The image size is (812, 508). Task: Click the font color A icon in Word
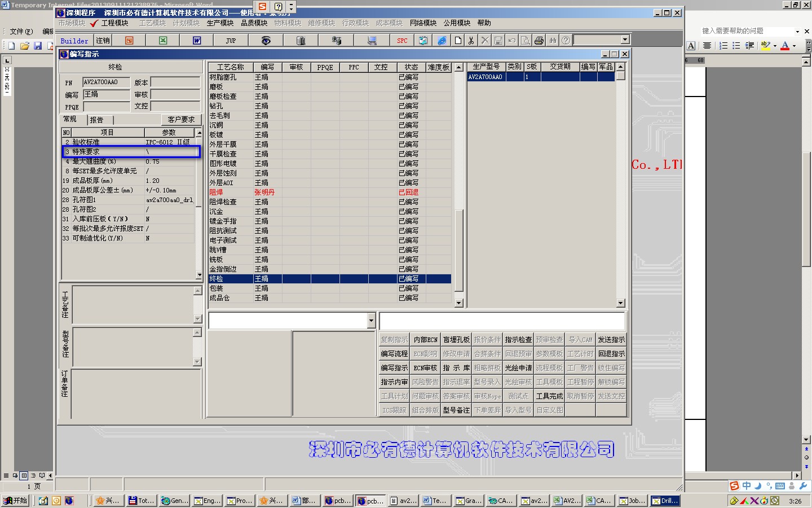click(x=784, y=46)
